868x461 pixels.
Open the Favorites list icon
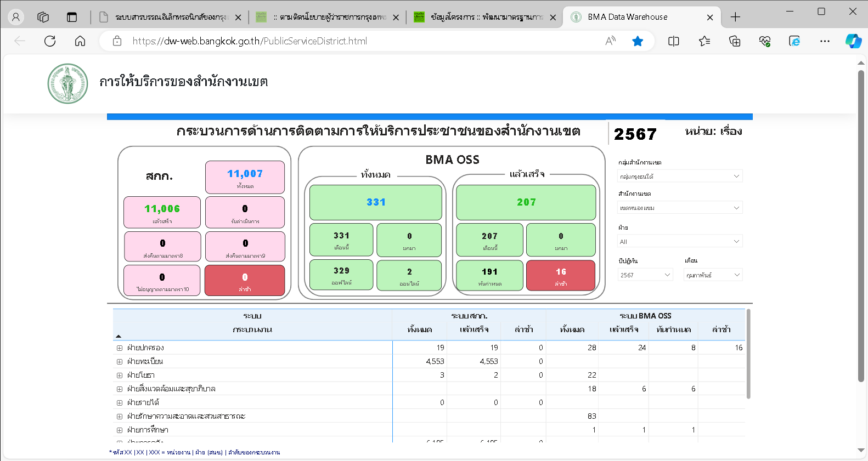pyautogui.click(x=704, y=41)
